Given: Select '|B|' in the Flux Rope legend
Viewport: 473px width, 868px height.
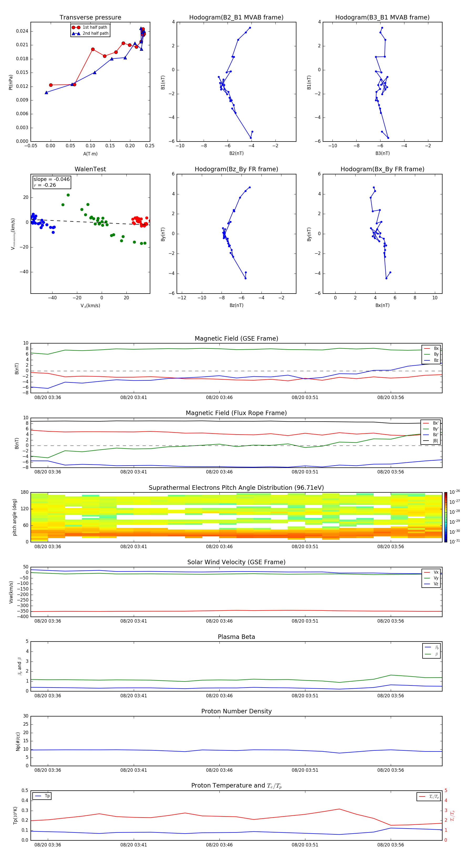Looking at the screenshot, I should click(x=431, y=441).
